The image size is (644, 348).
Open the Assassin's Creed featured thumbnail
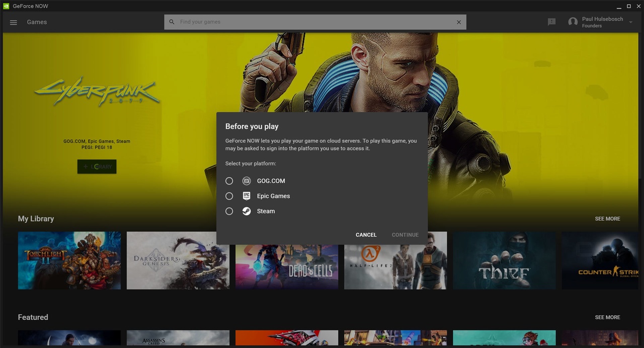tap(178, 338)
